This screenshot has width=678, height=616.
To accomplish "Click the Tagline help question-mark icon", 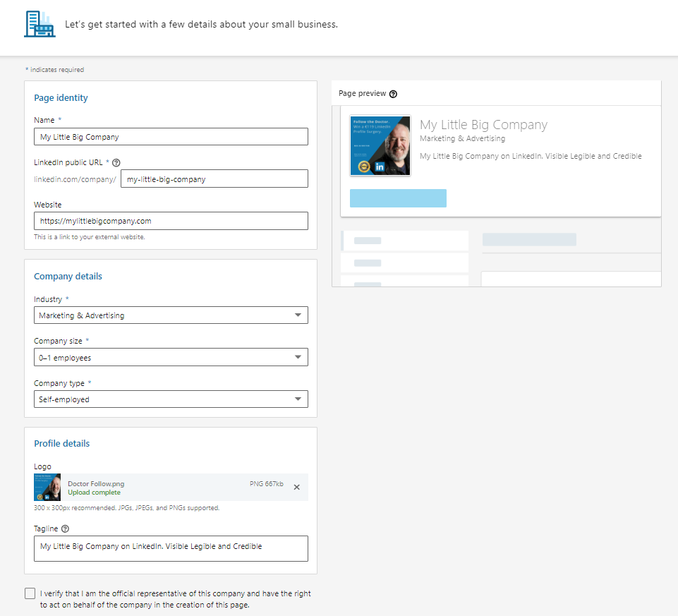I will click(66, 529).
